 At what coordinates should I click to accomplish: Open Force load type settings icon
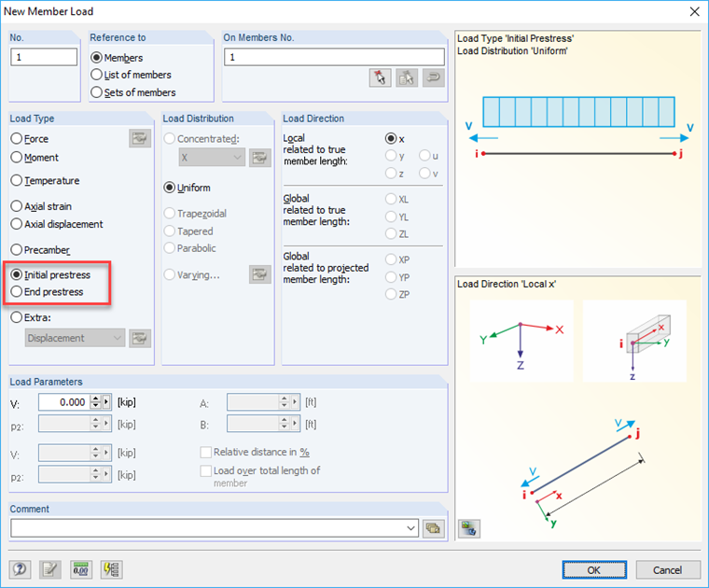[140, 138]
